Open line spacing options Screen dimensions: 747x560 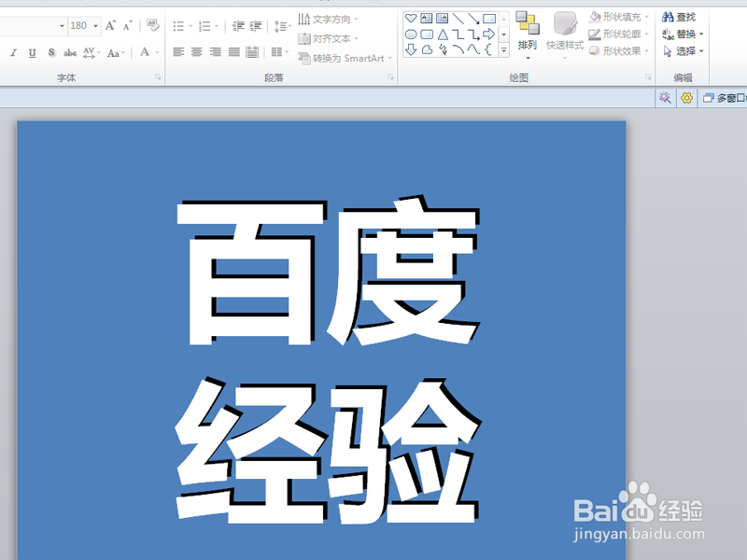coord(283,26)
